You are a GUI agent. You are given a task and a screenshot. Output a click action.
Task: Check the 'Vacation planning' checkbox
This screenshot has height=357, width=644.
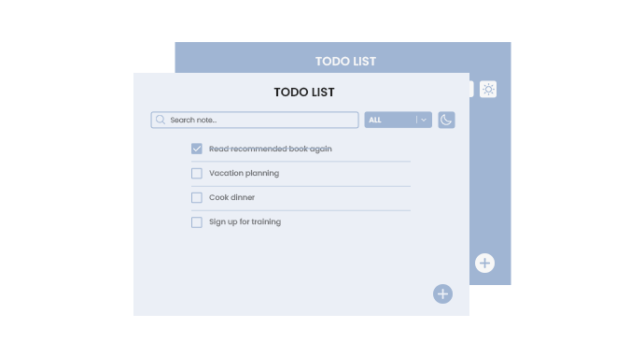[x=197, y=173]
